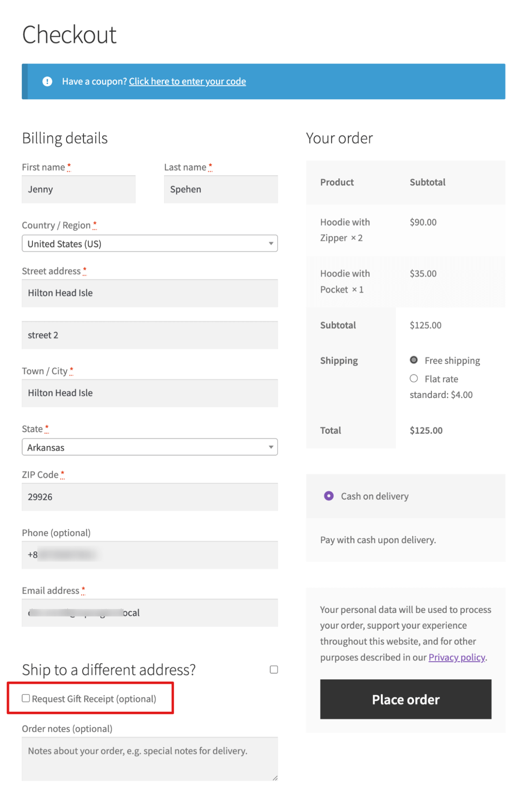The height and width of the screenshot is (812, 529).
Task: Enable the Request Gift Receipt option
Action: (26, 698)
